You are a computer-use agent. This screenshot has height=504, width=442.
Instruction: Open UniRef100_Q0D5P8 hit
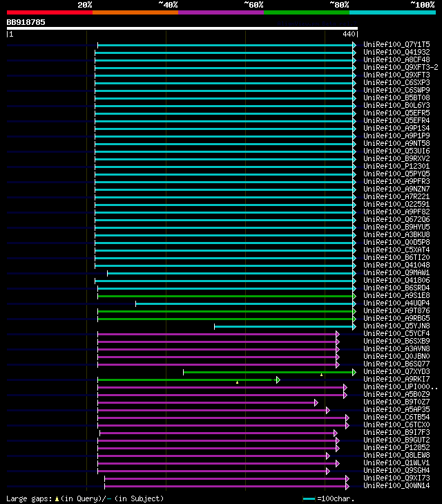pos(396,243)
